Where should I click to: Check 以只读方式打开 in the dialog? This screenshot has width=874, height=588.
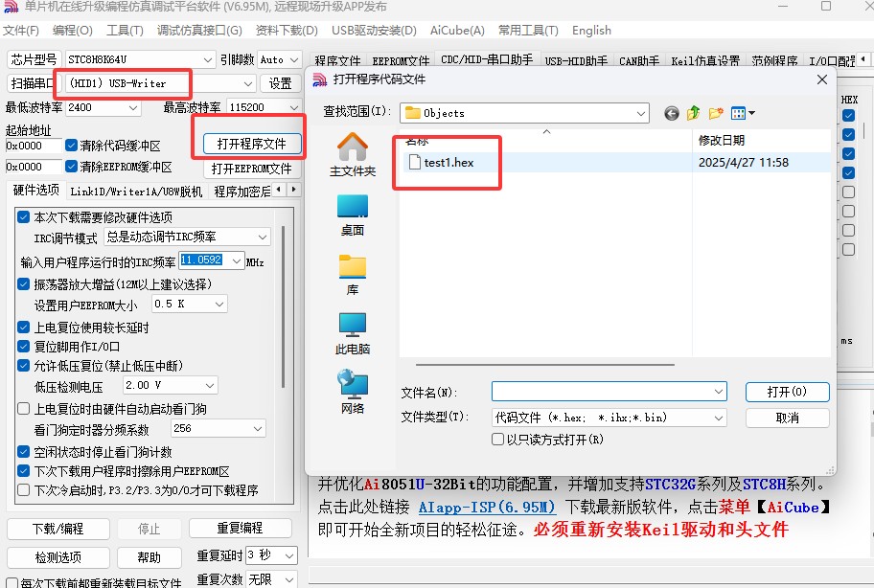[x=497, y=440]
